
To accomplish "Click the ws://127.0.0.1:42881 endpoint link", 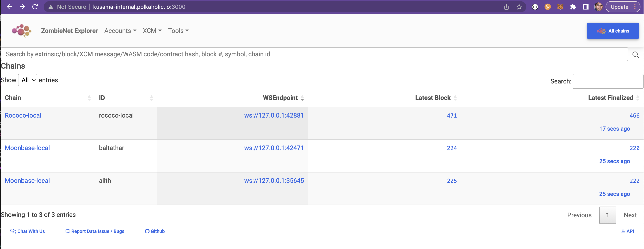I will click(273, 115).
